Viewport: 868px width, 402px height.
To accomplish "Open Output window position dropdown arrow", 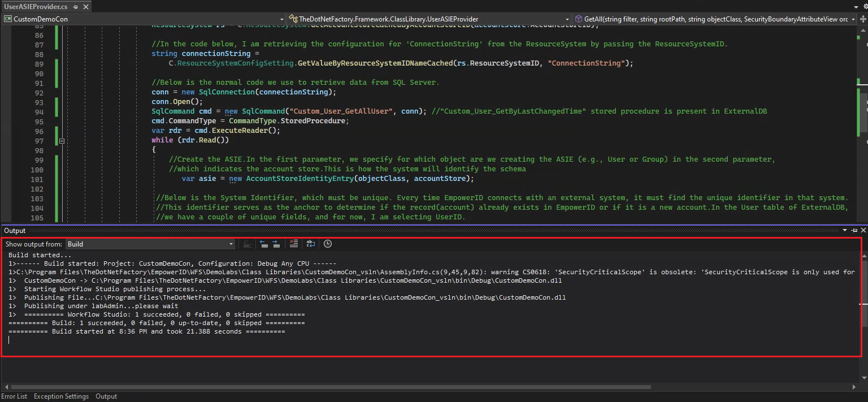I will [845, 231].
